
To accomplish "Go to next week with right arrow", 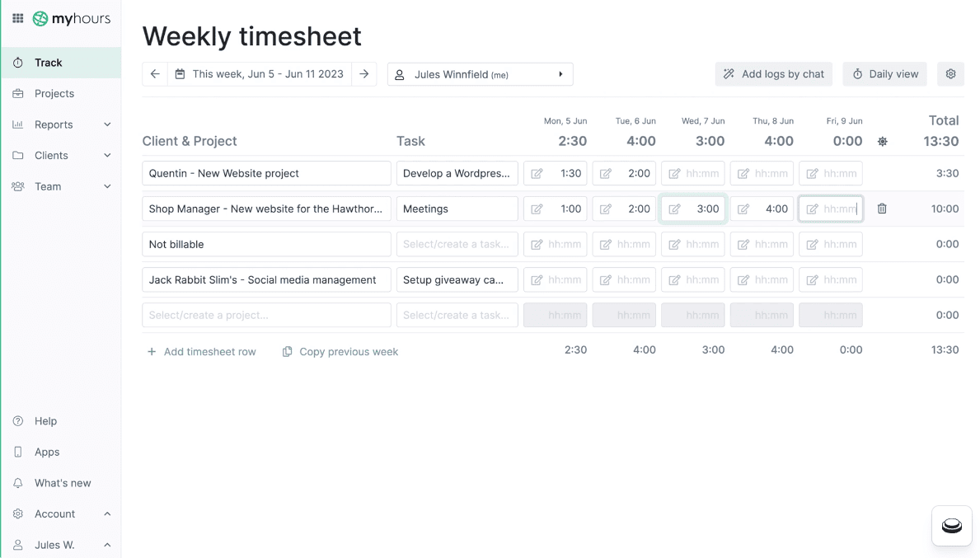I will pyautogui.click(x=363, y=74).
